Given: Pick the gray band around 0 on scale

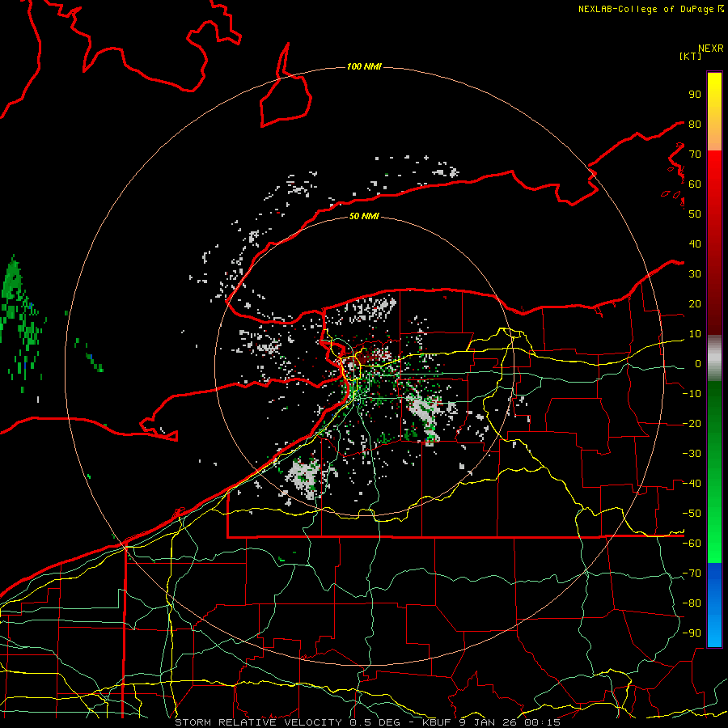Looking at the screenshot, I should click(x=714, y=360).
